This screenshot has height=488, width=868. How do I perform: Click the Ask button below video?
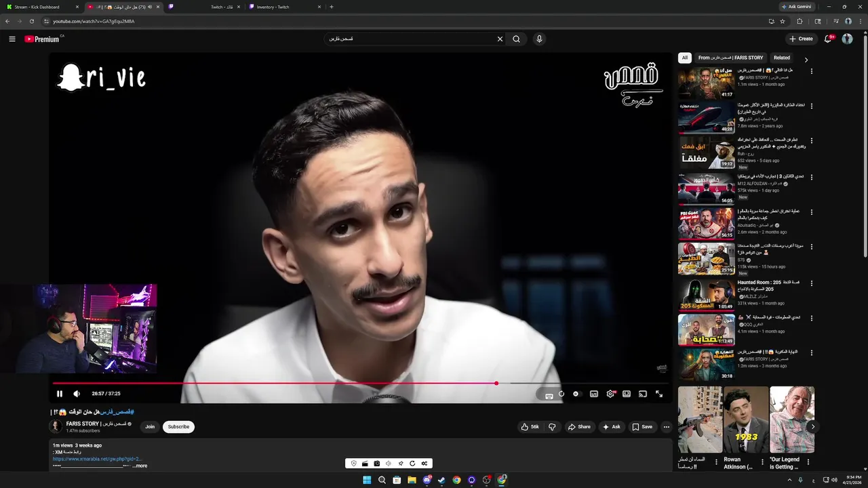611,427
